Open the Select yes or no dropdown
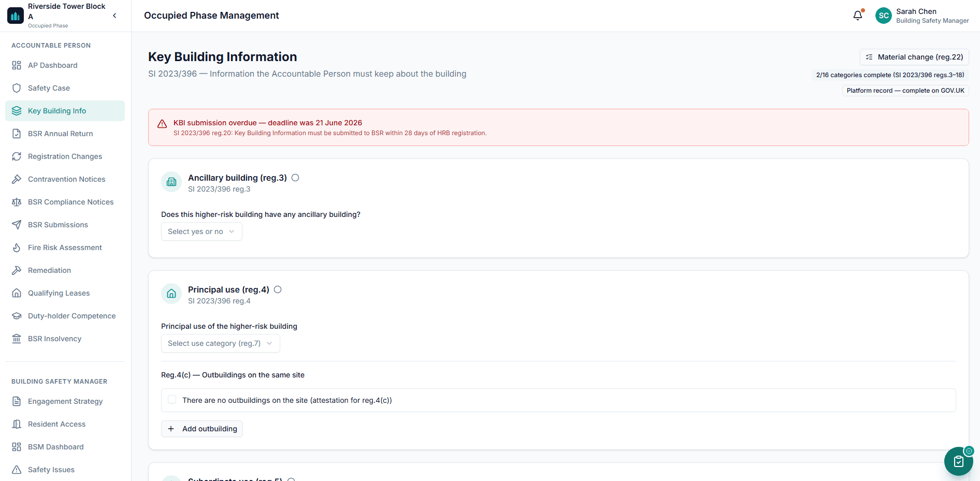The height and width of the screenshot is (481, 980). coord(201,231)
